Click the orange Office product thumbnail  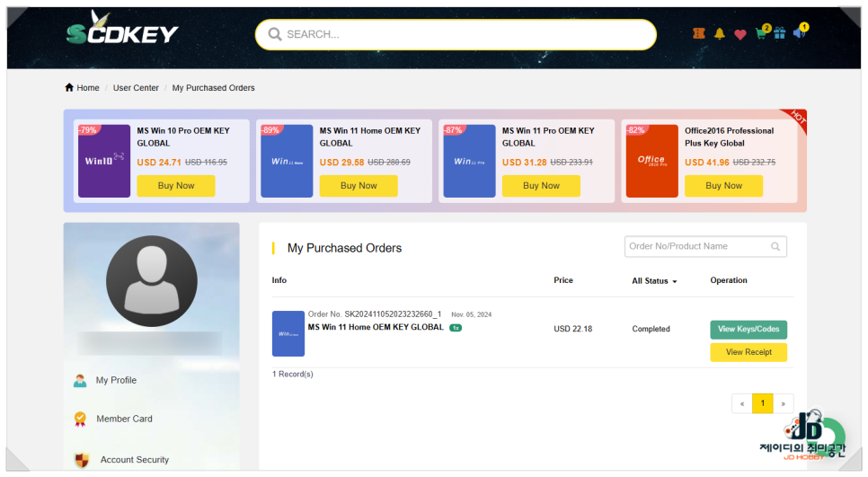[652, 161]
